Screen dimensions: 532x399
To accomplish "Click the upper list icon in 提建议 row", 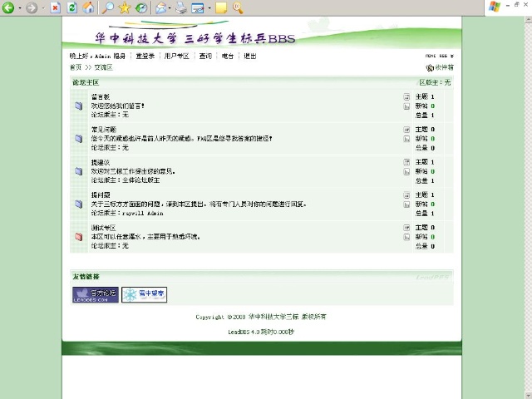I will [406, 162].
